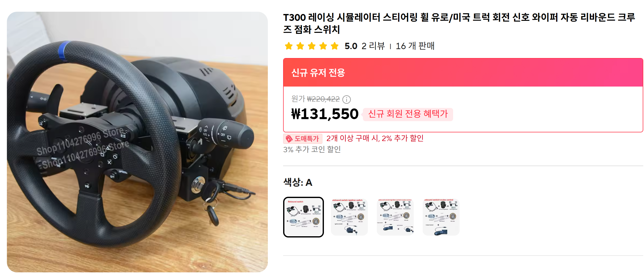Click the '신규 회원 전용 혜택가' badge
This screenshot has height=280, width=644.
point(408,114)
